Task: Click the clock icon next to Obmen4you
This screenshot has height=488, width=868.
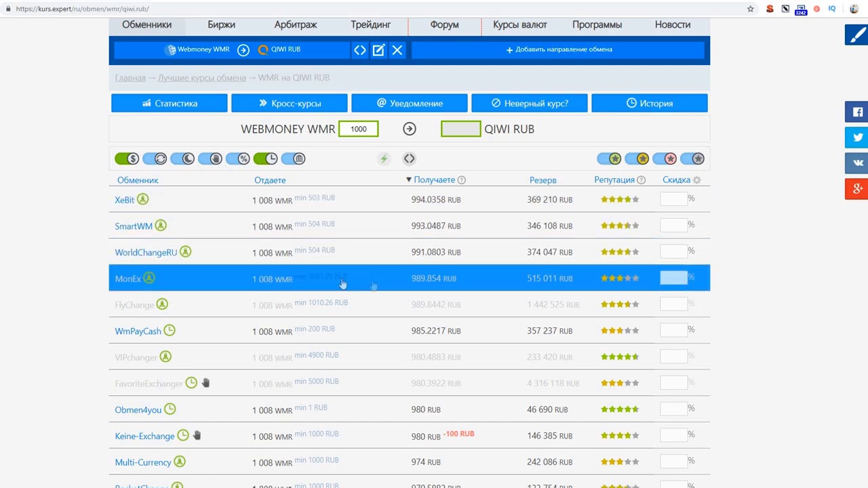Action: [170, 409]
